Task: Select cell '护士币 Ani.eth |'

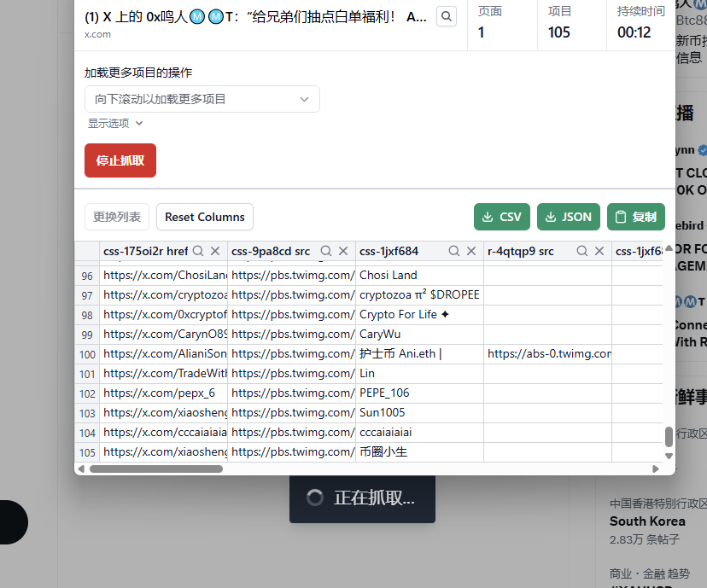Action: coord(420,354)
